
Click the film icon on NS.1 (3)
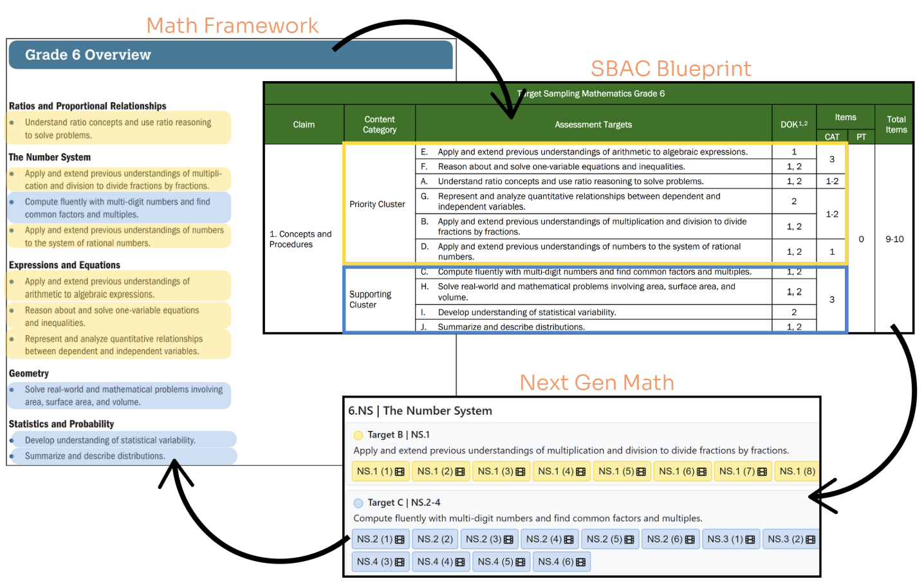[x=521, y=472]
